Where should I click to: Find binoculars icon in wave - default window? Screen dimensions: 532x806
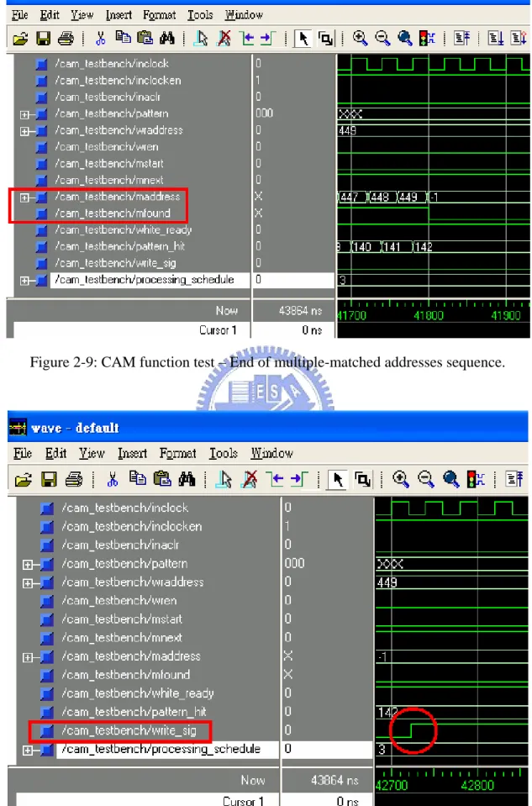click(x=186, y=480)
